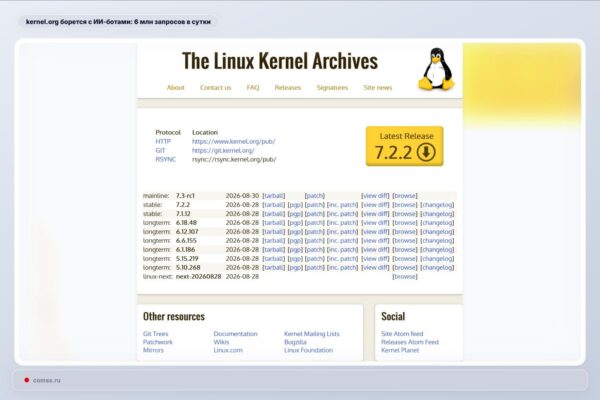Open the Linux.com link
The height and width of the screenshot is (400, 600).
coord(228,350)
